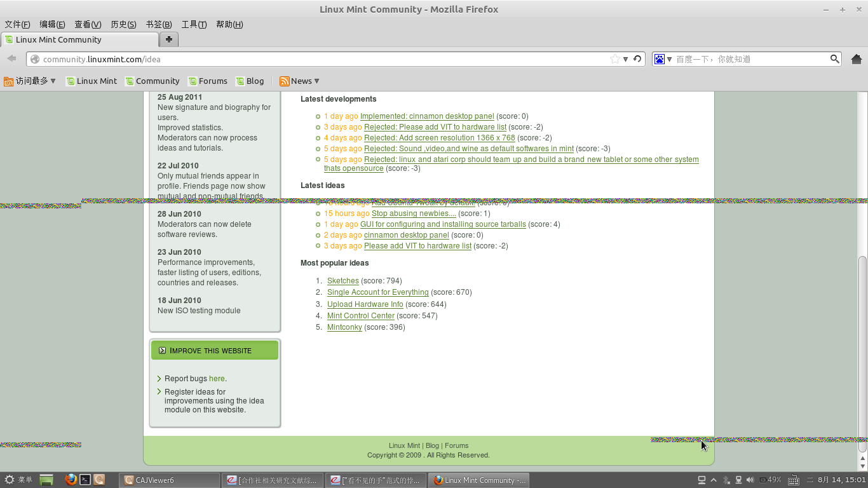Open a new tab with the plus button
The image size is (868, 488).
(x=168, y=39)
